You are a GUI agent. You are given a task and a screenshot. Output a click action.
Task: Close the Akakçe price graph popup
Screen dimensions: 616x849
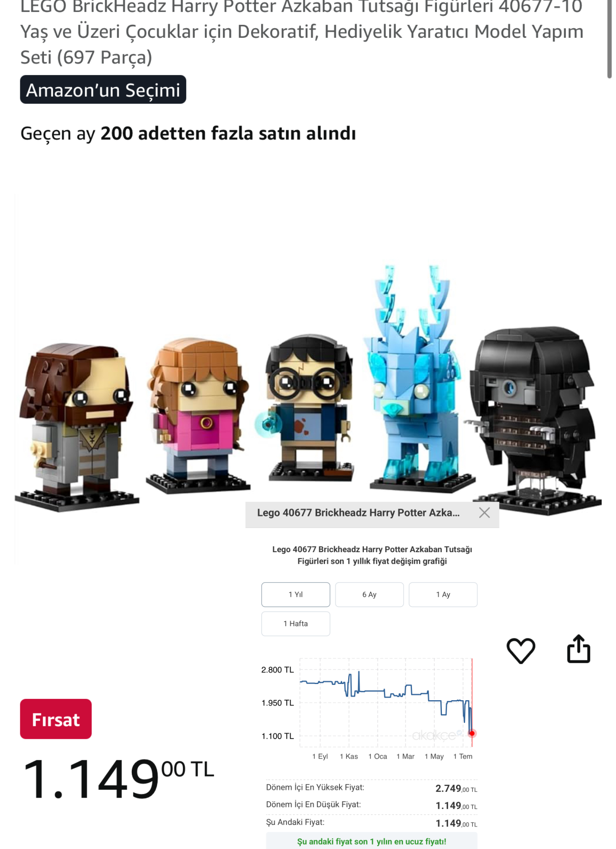(x=484, y=513)
